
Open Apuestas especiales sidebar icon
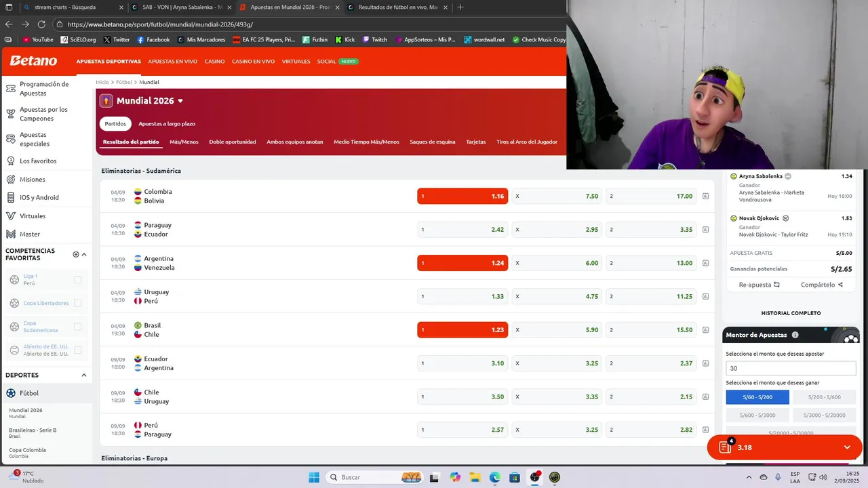click(10, 139)
